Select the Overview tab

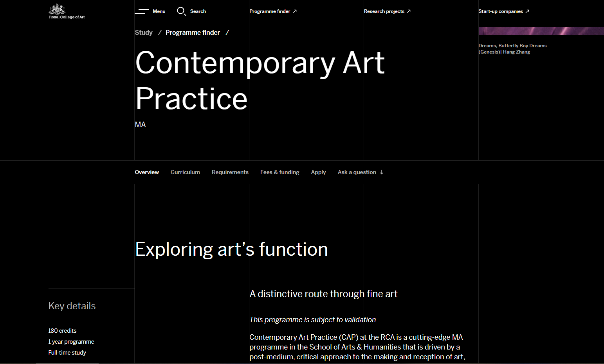pyautogui.click(x=147, y=172)
